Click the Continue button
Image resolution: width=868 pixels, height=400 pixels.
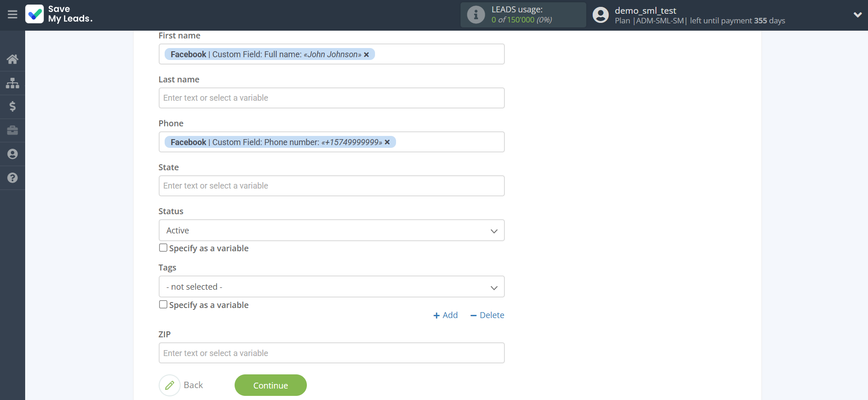pyautogui.click(x=270, y=385)
